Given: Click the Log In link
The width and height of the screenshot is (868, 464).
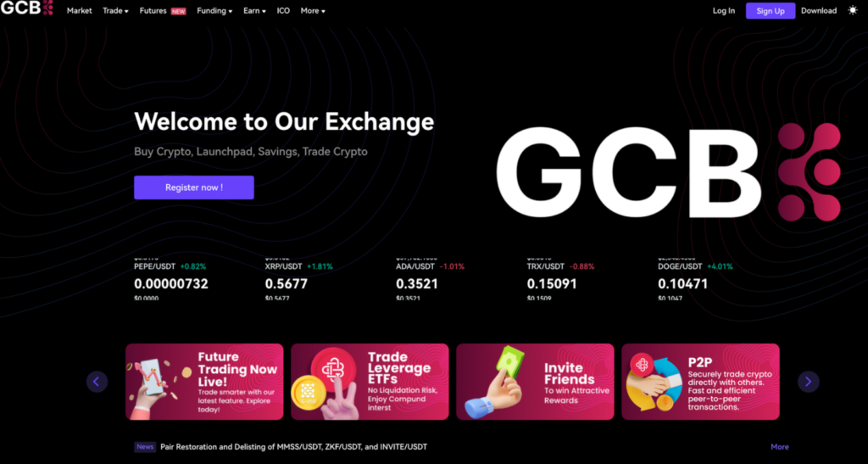Looking at the screenshot, I should pos(723,11).
